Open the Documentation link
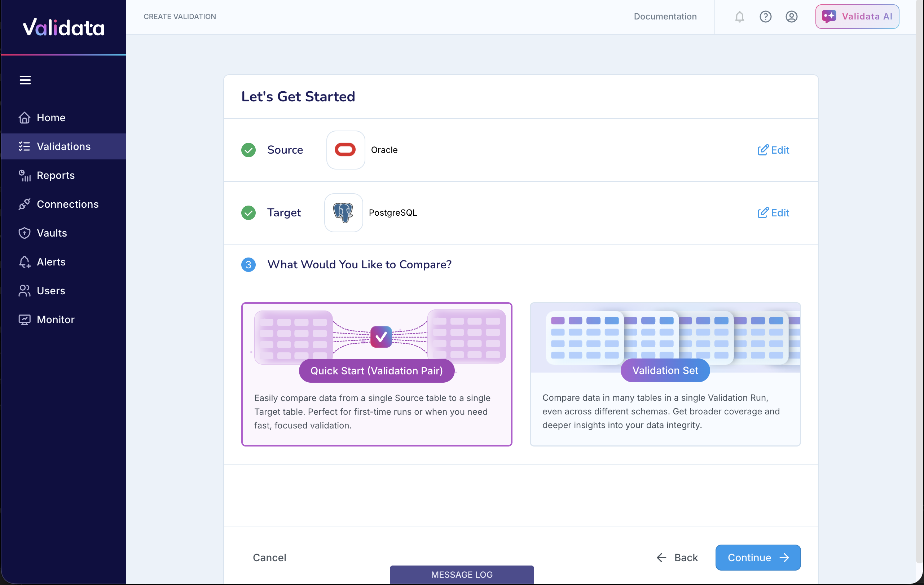Screen dimensions: 924x585 [665, 17]
